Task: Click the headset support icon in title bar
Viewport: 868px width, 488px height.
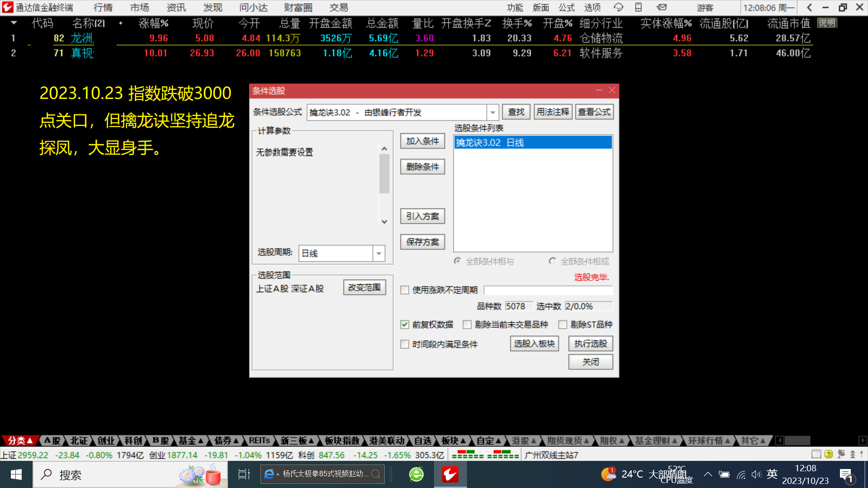Action: pos(618,7)
